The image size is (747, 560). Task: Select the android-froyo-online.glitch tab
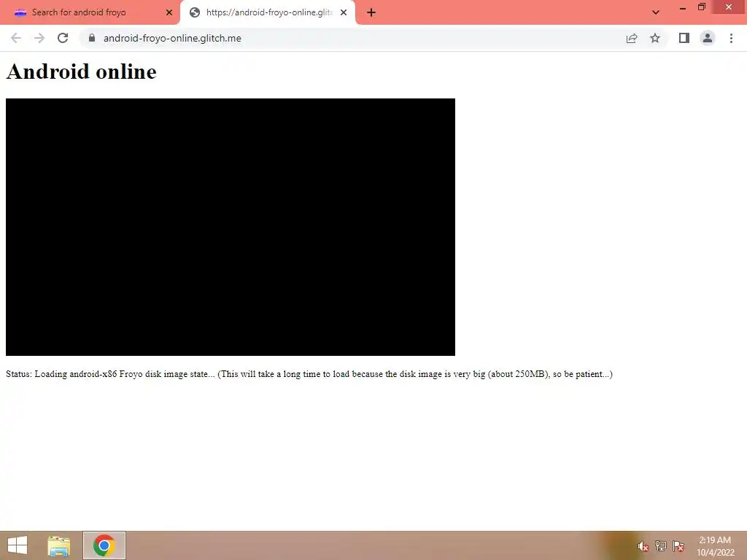pos(268,12)
